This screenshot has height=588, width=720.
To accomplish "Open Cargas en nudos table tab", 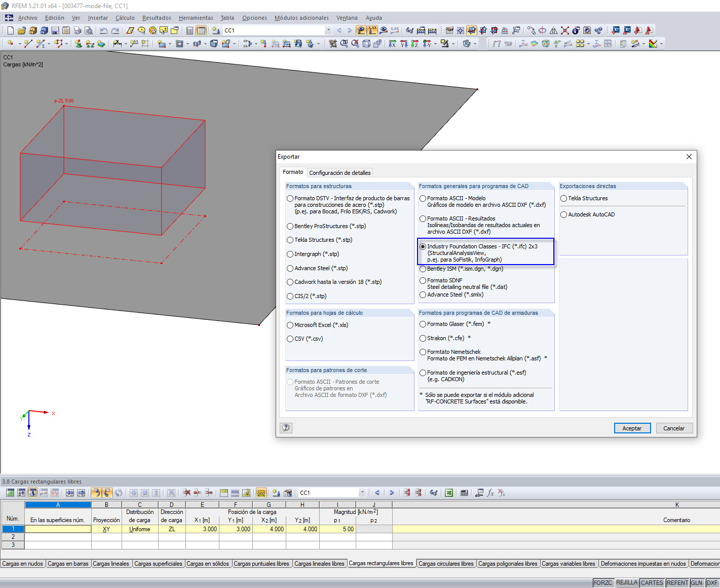I will pos(23,564).
